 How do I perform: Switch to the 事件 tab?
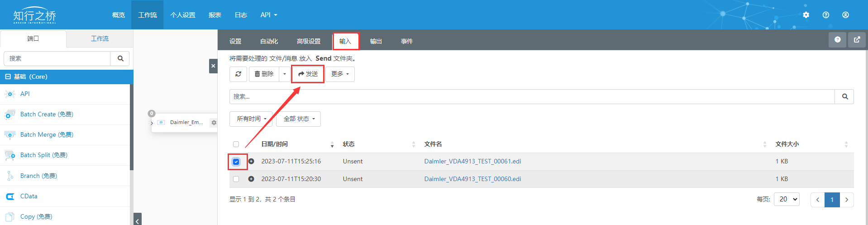(407, 41)
